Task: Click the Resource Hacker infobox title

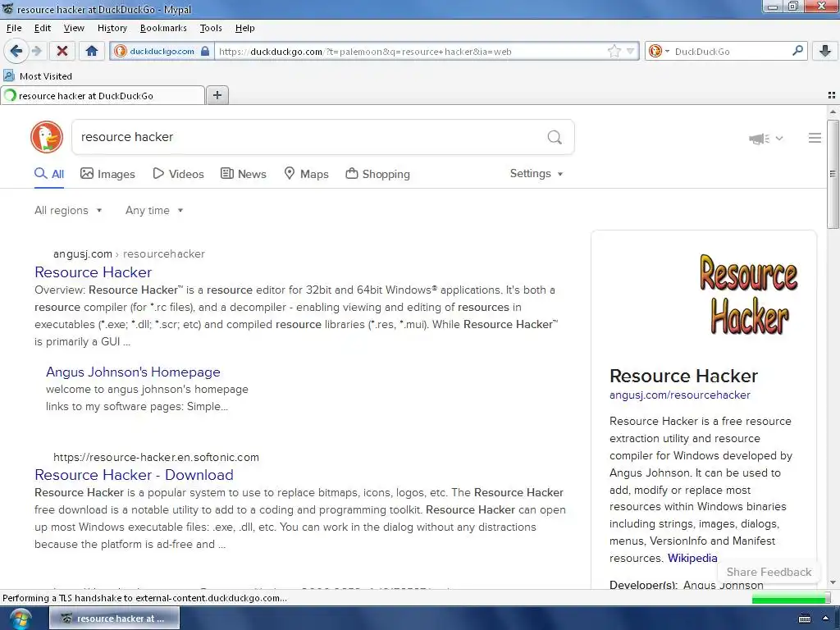Action: (x=683, y=376)
